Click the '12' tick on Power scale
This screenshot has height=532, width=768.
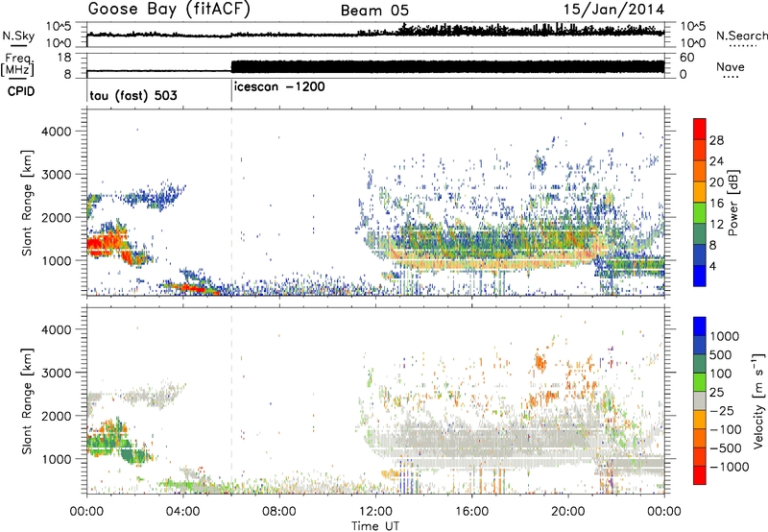[x=716, y=225]
